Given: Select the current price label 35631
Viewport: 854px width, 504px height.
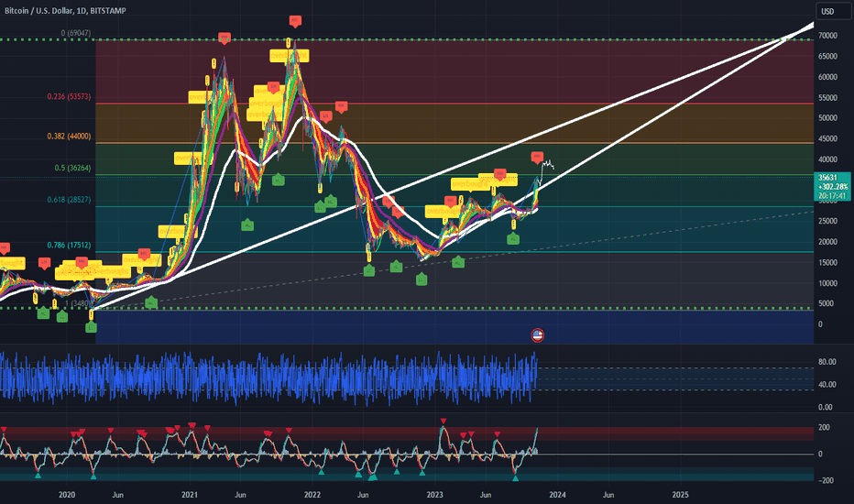Looking at the screenshot, I should tap(827, 178).
